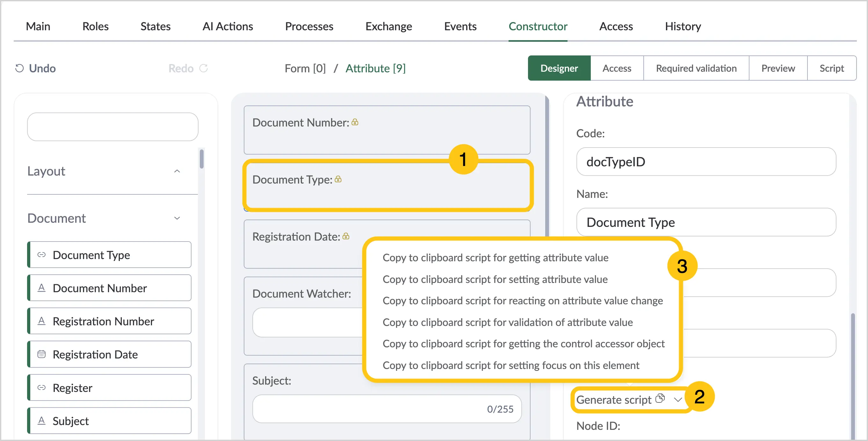The image size is (868, 441).
Task: Expand the Document section chevron
Action: [177, 218]
